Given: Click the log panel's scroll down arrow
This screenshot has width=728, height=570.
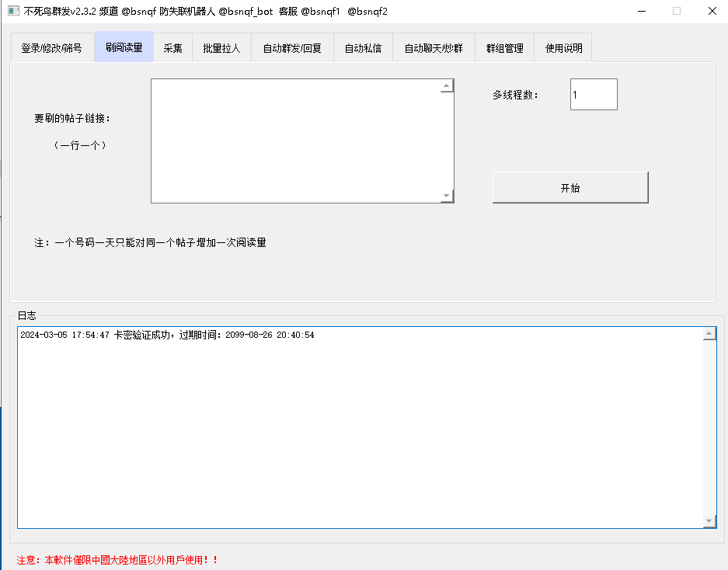Looking at the screenshot, I should tap(709, 520).
